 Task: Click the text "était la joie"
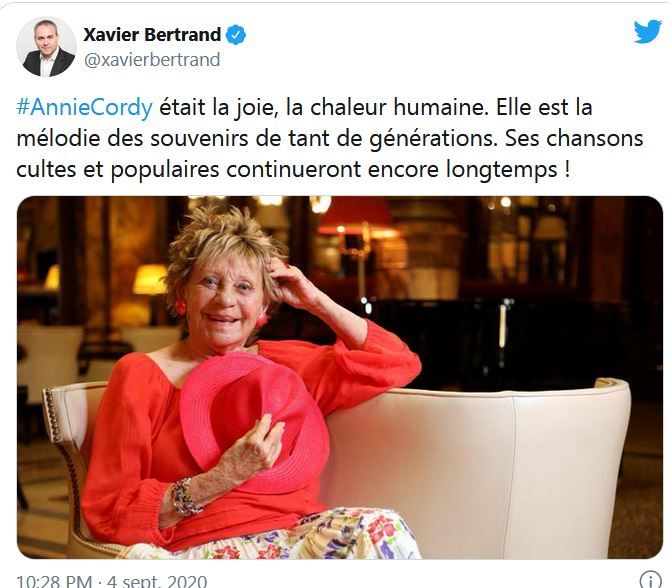point(217,107)
